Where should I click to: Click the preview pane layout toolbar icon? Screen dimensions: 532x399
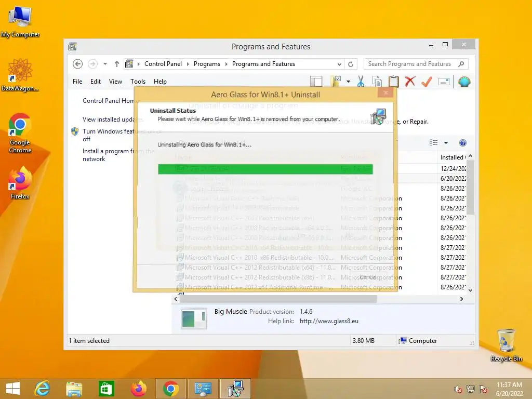(316, 82)
